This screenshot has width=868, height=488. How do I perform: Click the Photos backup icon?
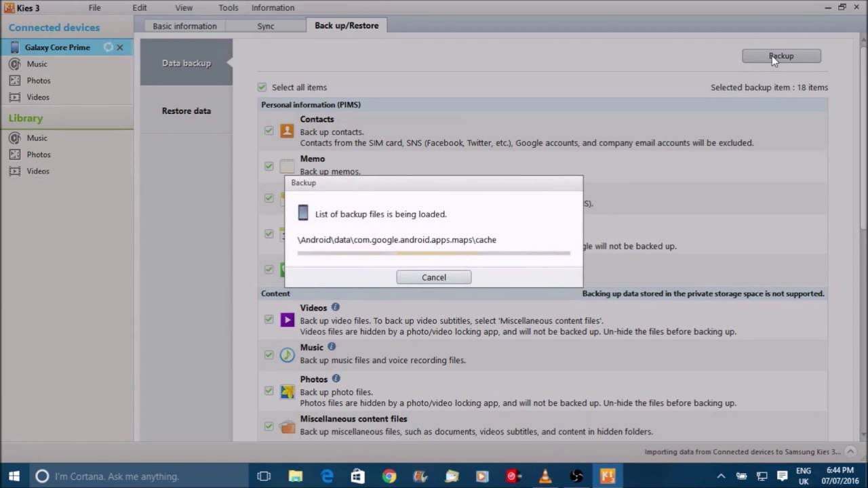(x=288, y=391)
